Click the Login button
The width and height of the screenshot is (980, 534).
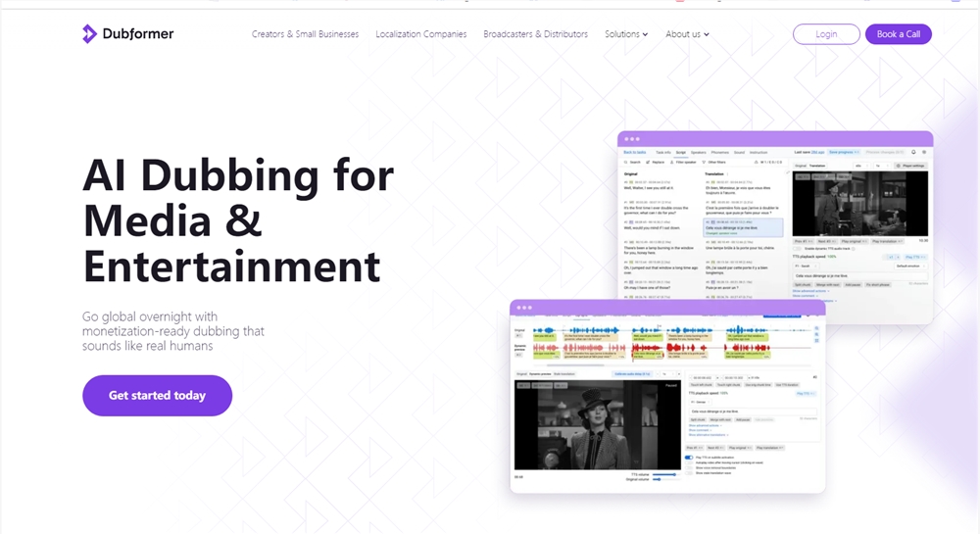click(826, 34)
